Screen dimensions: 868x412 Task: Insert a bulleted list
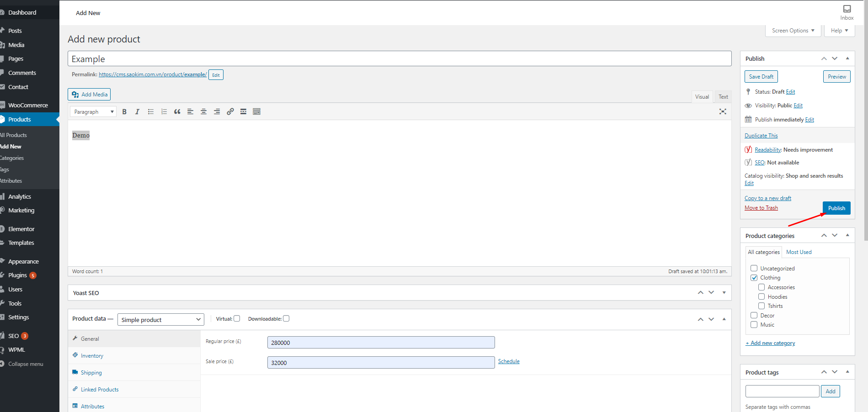coord(151,112)
